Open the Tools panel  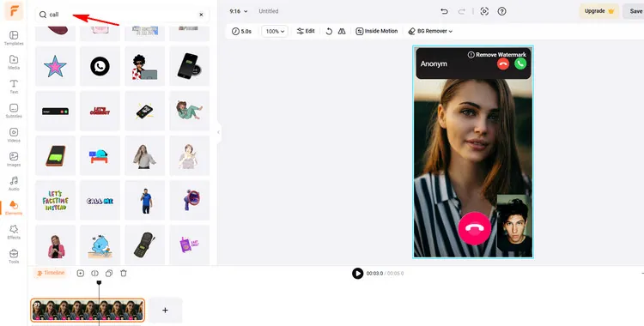(x=14, y=256)
